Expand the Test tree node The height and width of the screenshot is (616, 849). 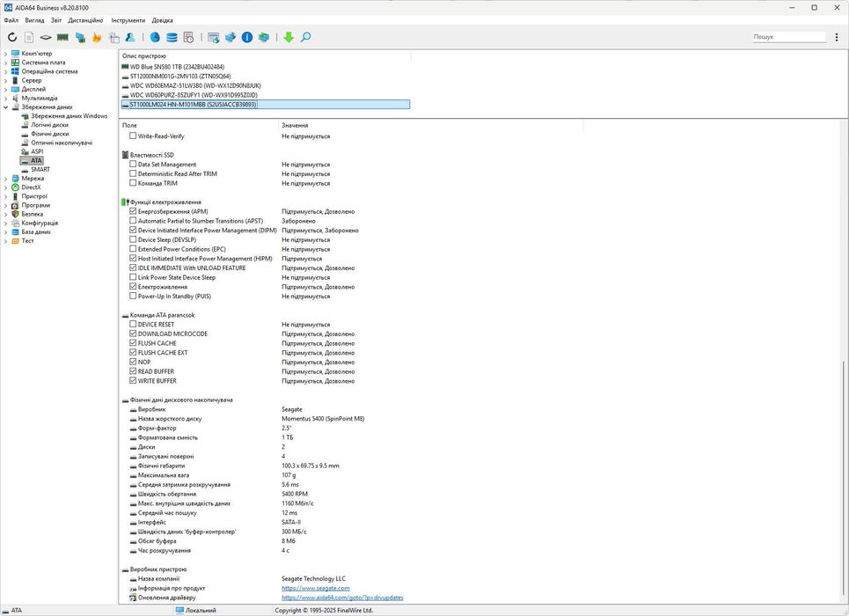[6, 241]
